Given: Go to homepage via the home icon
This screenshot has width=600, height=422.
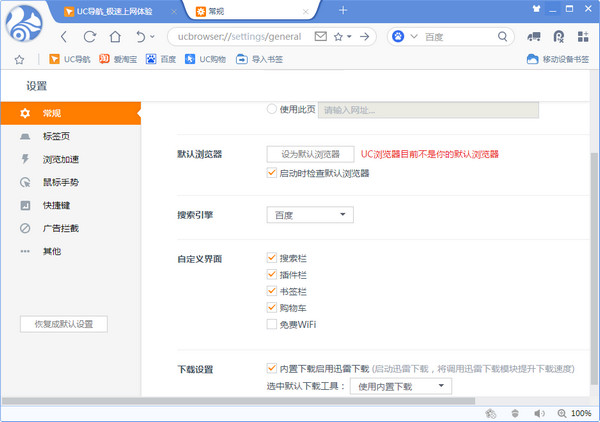Looking at the screenshot, I should (x=115, y=36).
